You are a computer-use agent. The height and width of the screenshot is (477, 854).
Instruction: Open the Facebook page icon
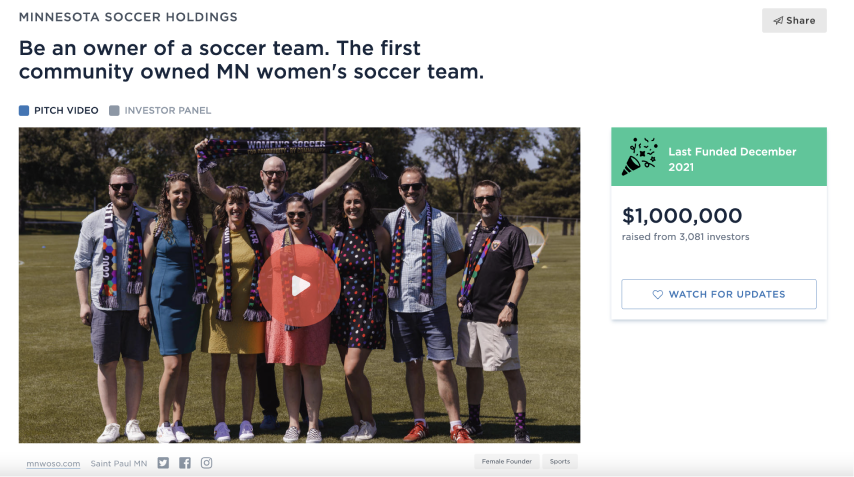pos(185,463)
